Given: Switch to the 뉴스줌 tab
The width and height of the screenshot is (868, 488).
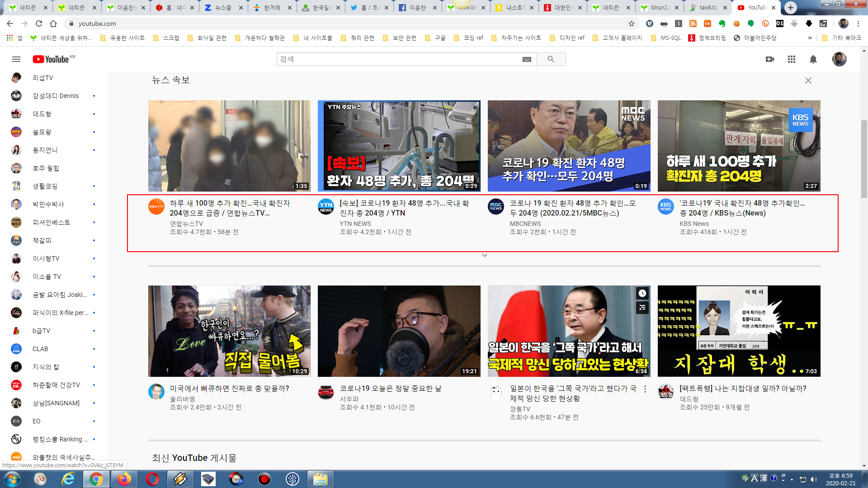Looking at the screenshot, I should tap(223, 8).
